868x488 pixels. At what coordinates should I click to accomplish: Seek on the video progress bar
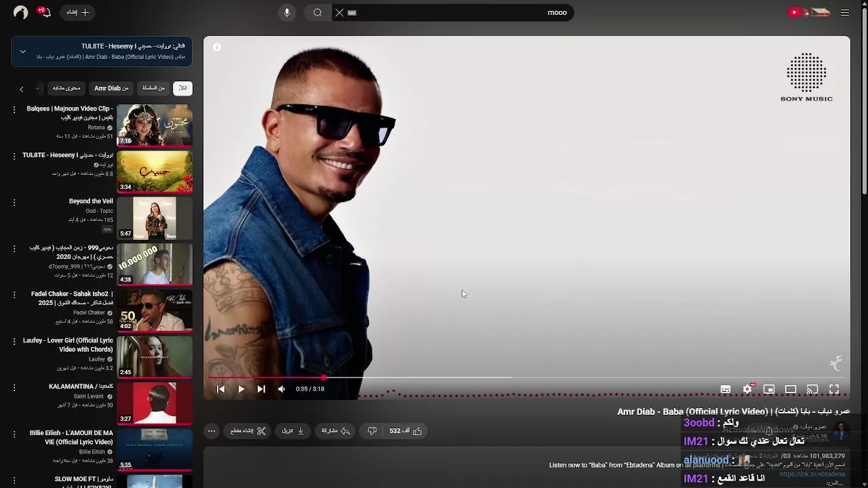[526, 378]
